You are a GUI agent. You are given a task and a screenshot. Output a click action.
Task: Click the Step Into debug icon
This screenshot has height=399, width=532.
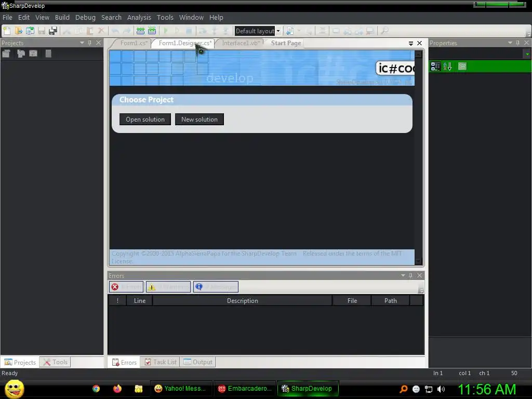214,31
